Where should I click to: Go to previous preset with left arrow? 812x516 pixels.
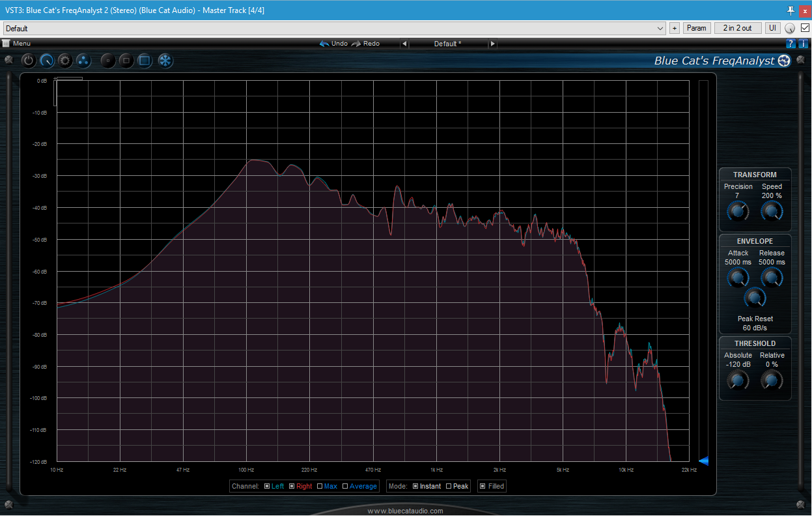pos(404,44)
